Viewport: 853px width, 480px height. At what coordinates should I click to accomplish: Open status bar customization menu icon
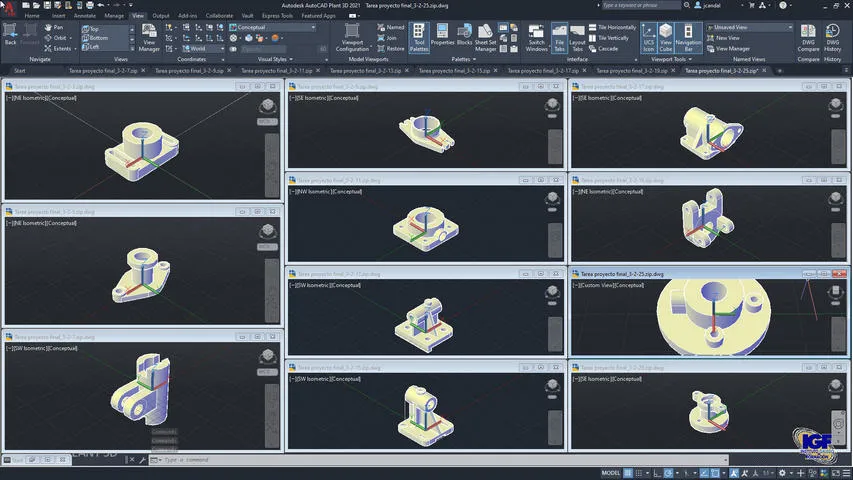(846, 473)
